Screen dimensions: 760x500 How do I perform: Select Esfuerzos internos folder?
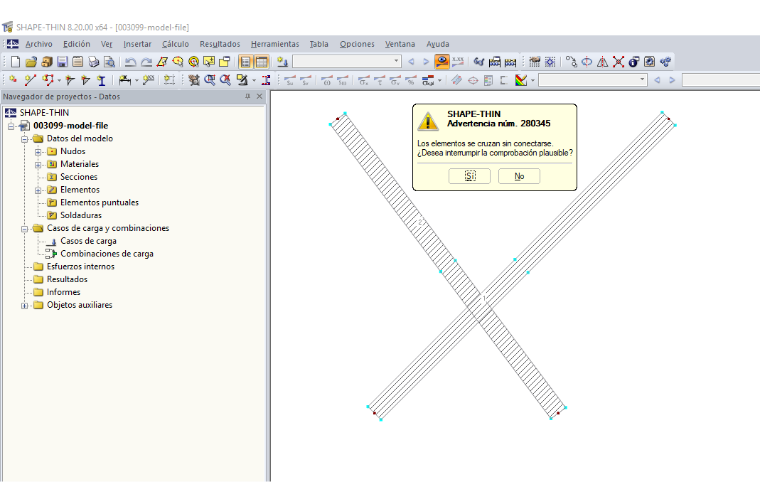[80, 266]
